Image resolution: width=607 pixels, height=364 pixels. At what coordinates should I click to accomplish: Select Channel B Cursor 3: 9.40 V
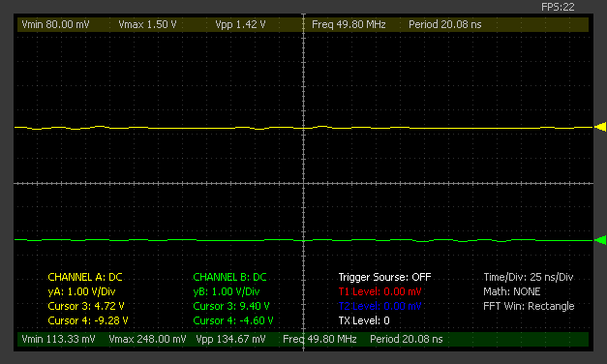pos(231,306)
